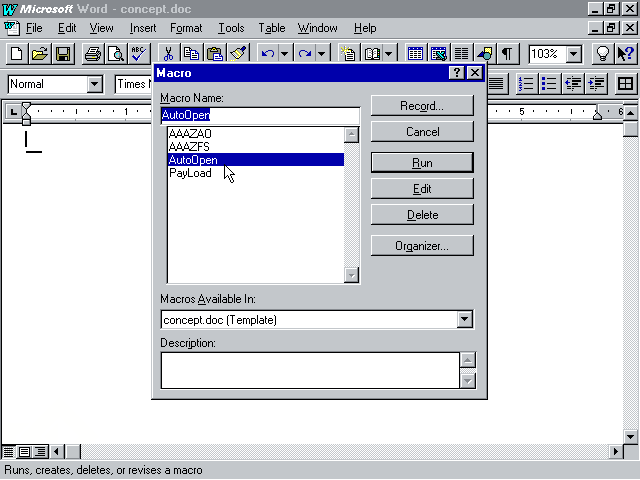Open the Tip Wizard lightbulb
The height and width of the screenshot is (480, 640).
602,54
